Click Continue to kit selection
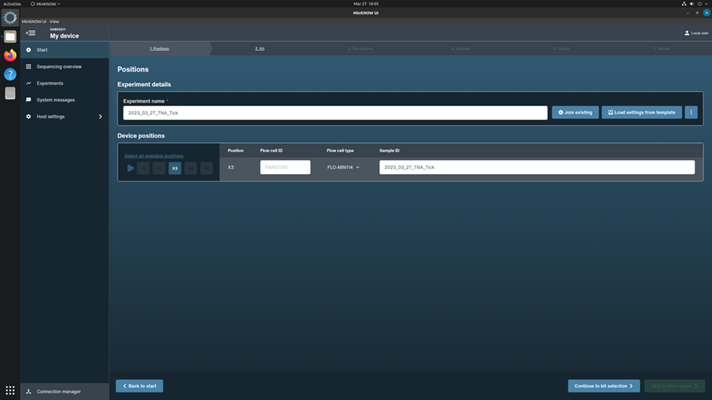The image size is (712, 400). (604, 386)
